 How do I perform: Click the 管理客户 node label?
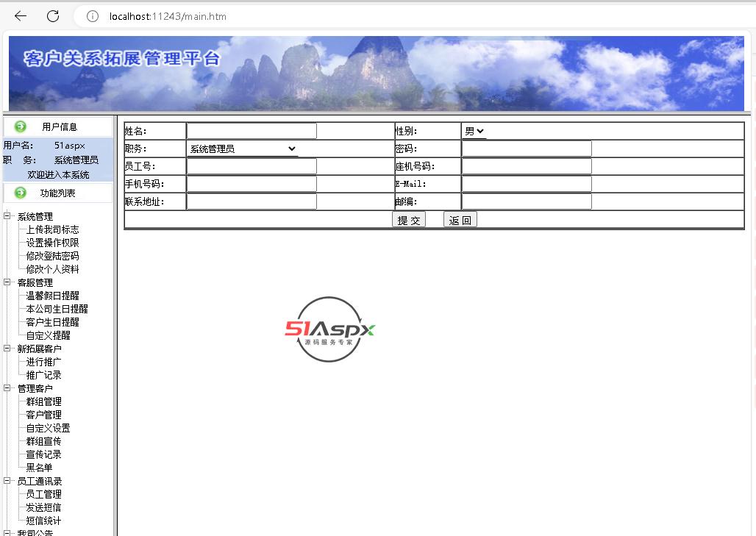click(35, 388)
